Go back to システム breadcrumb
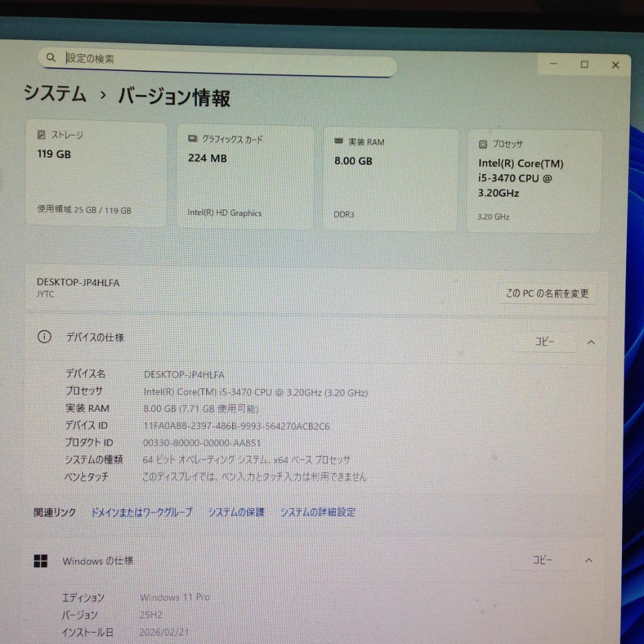Screen dimensions: 644x644 click(x=55, y=93)
